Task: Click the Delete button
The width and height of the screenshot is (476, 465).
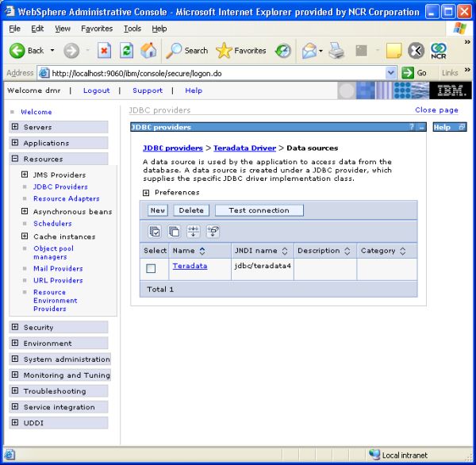Action: [x=191, y=210]
